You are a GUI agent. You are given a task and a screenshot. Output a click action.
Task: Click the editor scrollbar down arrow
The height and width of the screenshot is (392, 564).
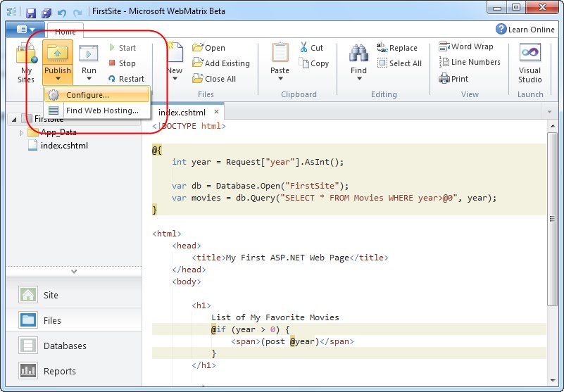(553, 381)
